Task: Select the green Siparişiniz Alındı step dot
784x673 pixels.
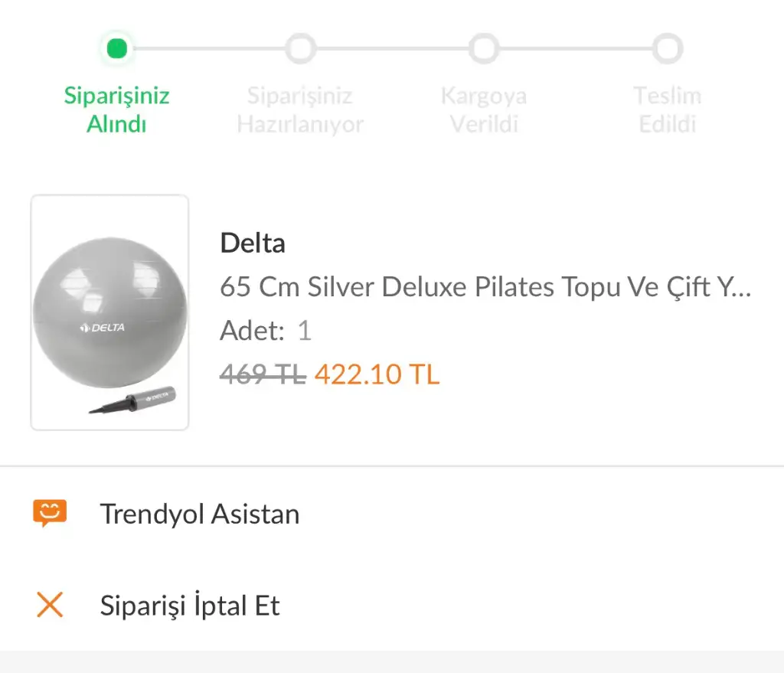Action: (117, 48)
